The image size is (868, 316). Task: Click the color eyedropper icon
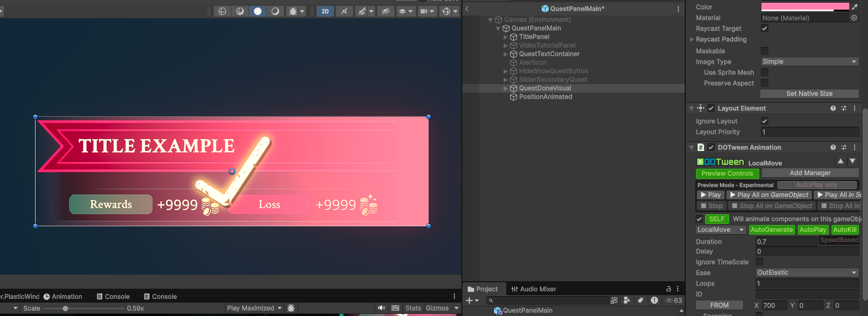855,7
